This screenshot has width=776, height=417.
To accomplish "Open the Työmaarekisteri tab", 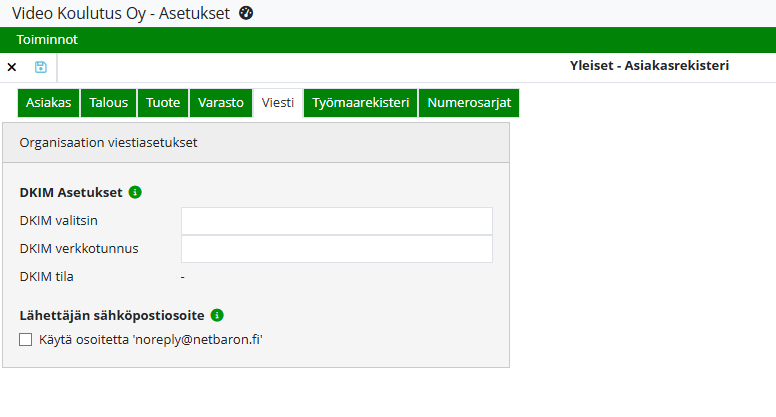I will click(360, 103).
